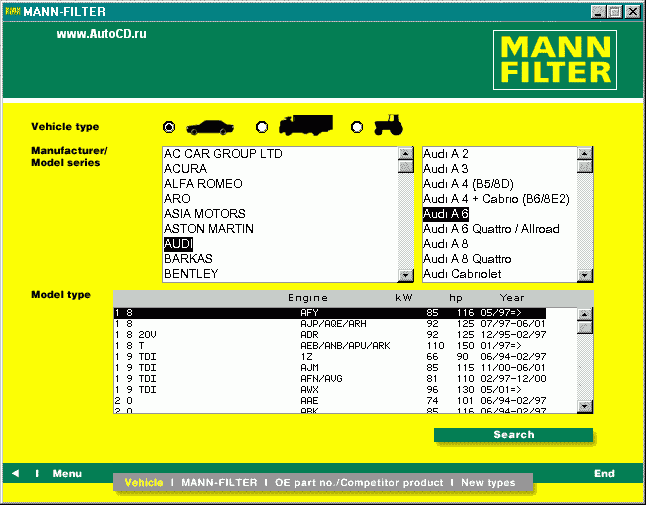The height and width of the screenshot is (505, 646).
Task: Select the 1.8 AJP/AQE/ARH engine row
Action: pos(330,324)
